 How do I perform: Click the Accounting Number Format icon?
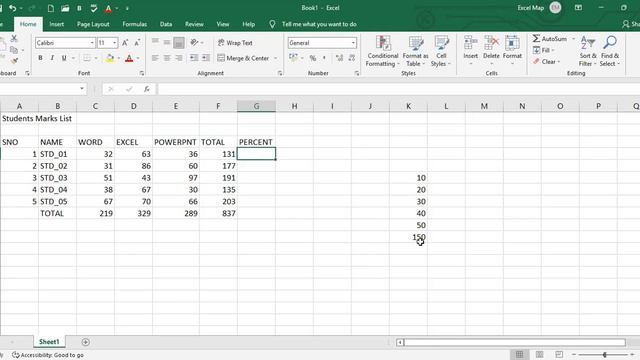click(x=293, y=58)
